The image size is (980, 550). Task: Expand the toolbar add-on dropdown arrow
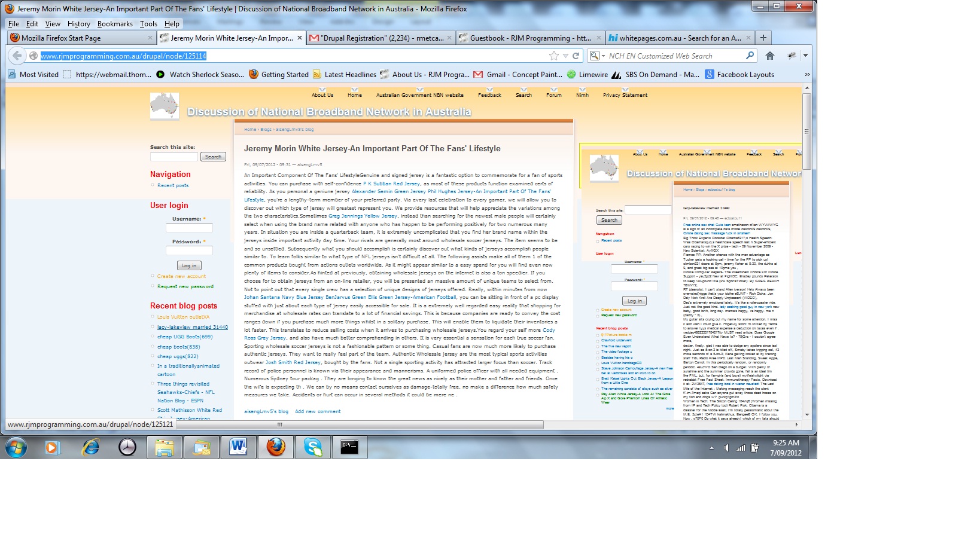click(x=805, y=56)
